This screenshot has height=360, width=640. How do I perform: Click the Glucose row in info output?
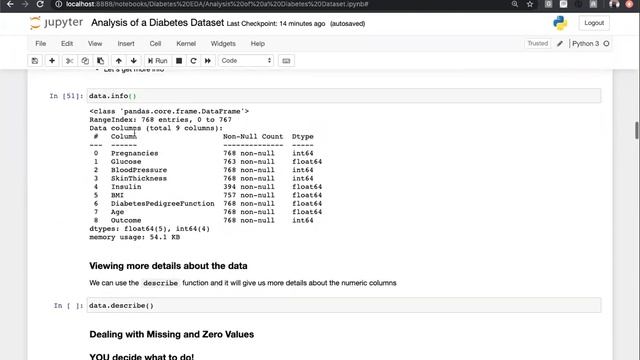pos(206,162)
